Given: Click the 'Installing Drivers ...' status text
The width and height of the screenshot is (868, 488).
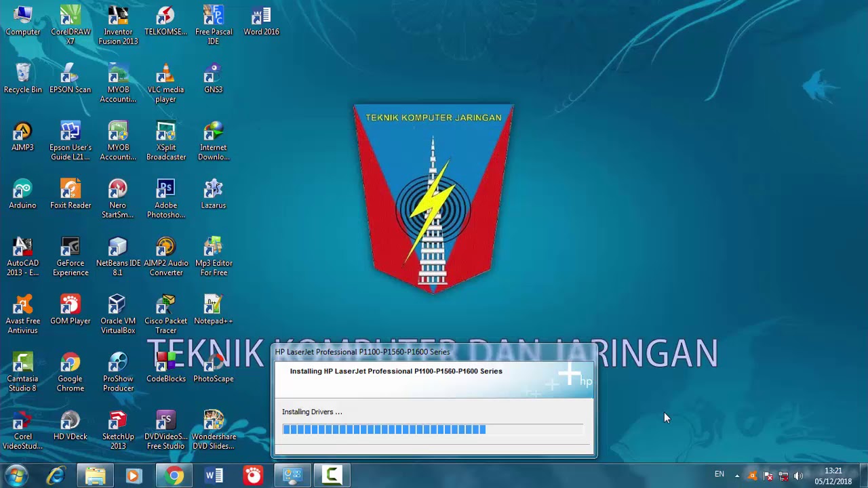Looking at the screenshot, I should pyautogui.click(x=312, y=411).
